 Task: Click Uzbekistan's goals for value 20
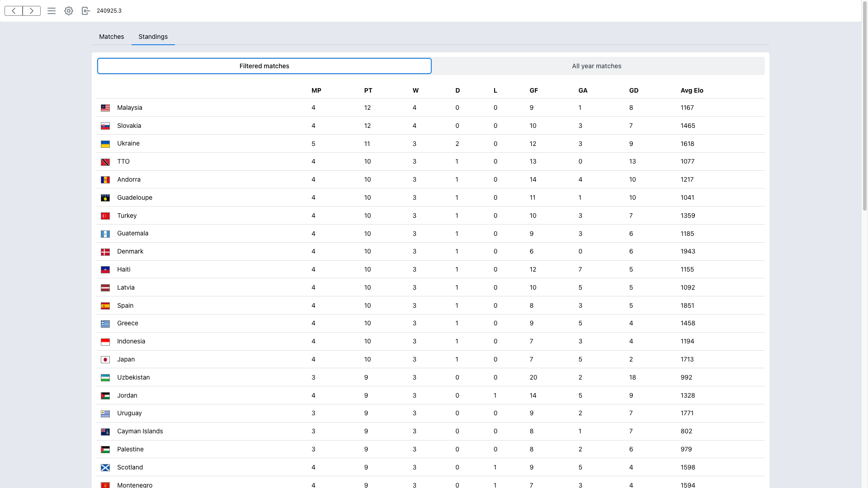point(533,377)
